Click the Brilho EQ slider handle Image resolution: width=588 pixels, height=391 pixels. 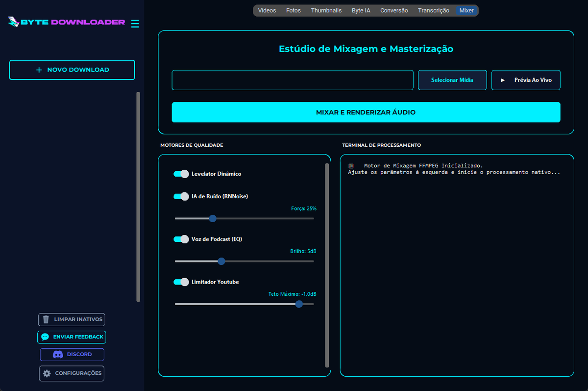[x=221, y=261]
